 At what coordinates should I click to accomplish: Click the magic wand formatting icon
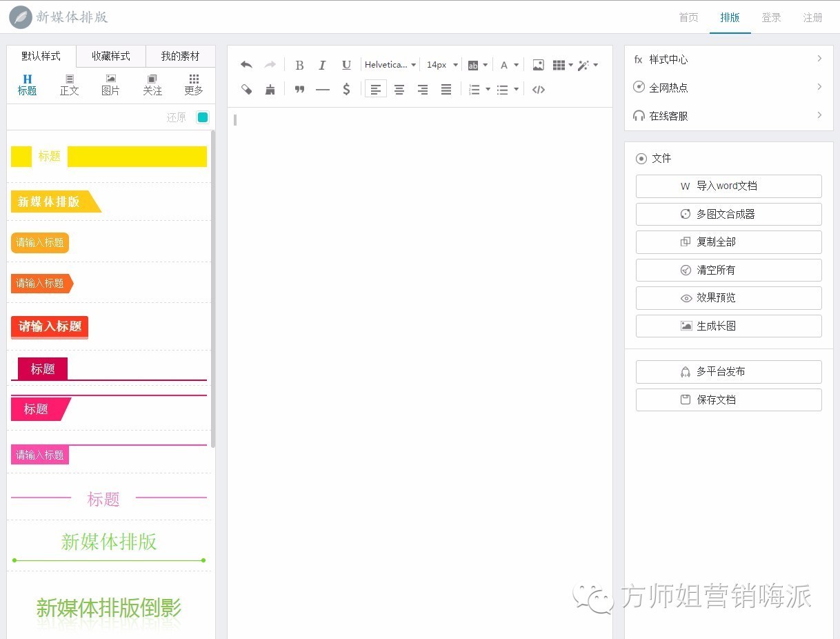point(583,64)
